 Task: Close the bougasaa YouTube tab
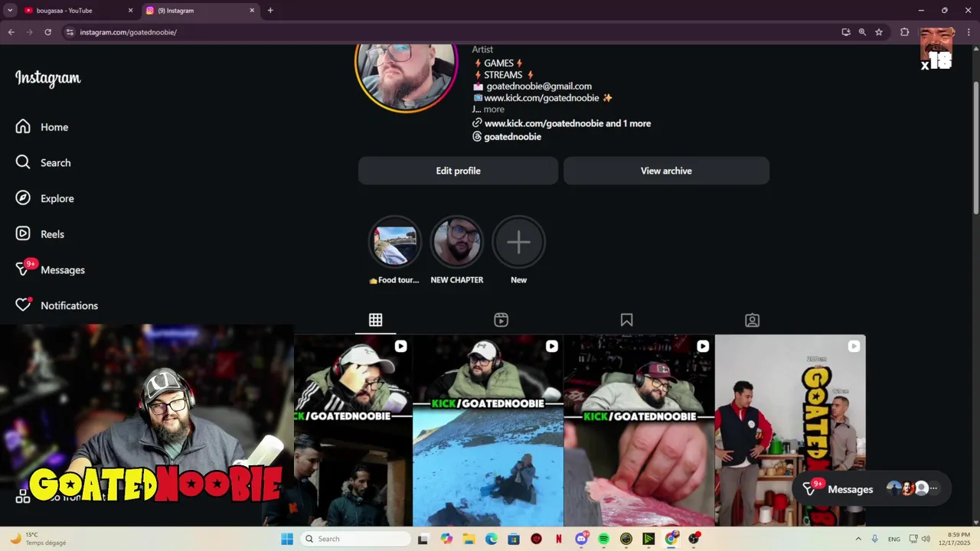tap(130, 11)
